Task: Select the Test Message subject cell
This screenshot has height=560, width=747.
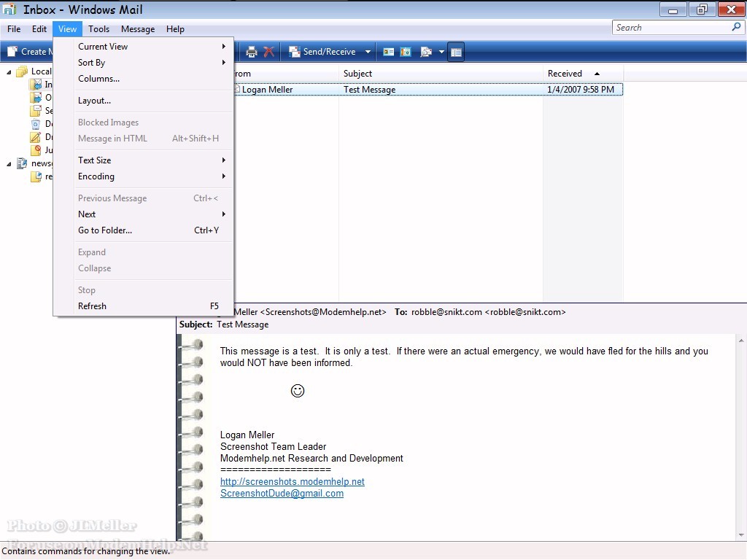Action: [369, 90]
